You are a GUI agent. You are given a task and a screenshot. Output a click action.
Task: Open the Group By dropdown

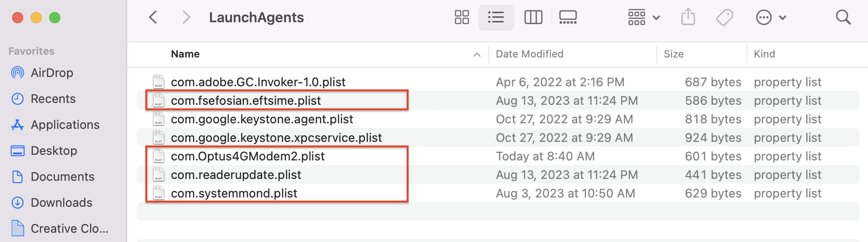click(644, 18)
